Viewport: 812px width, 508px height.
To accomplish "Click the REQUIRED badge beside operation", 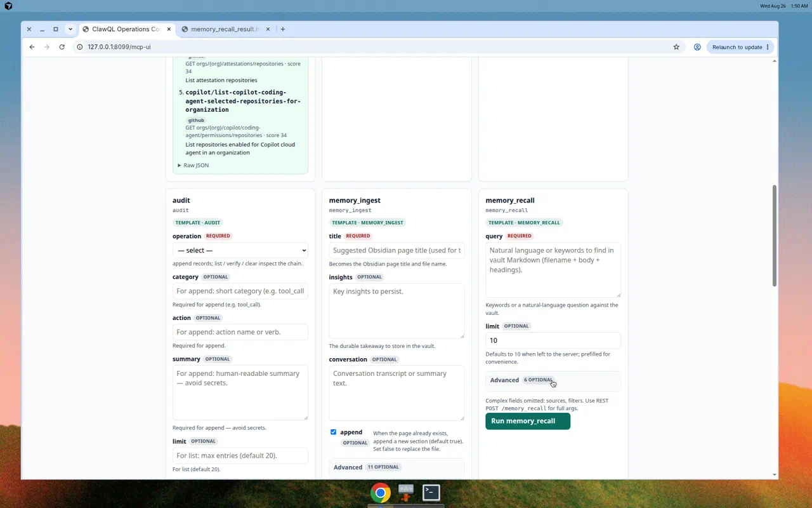I will (x=218, y=236).
